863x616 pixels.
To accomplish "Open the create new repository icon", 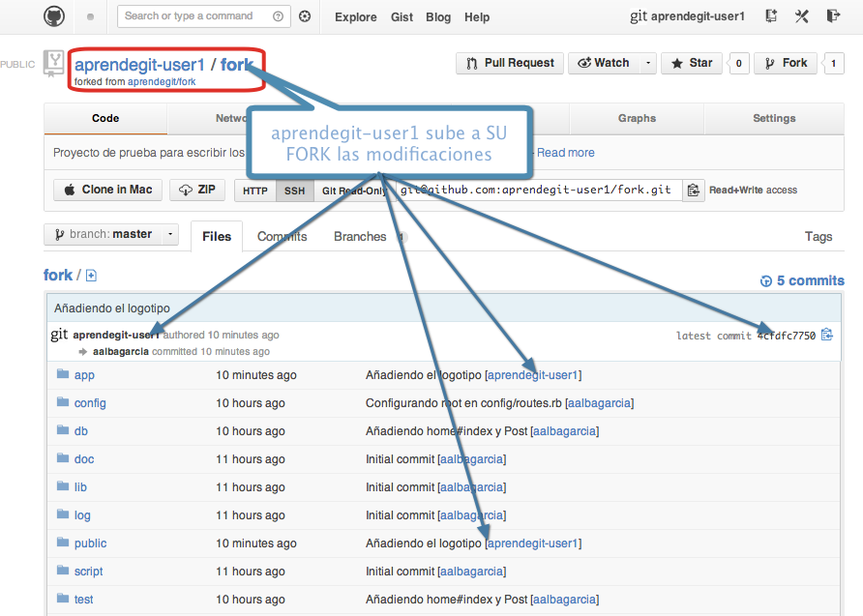I will pyautogui.click(x=771, y=16).
